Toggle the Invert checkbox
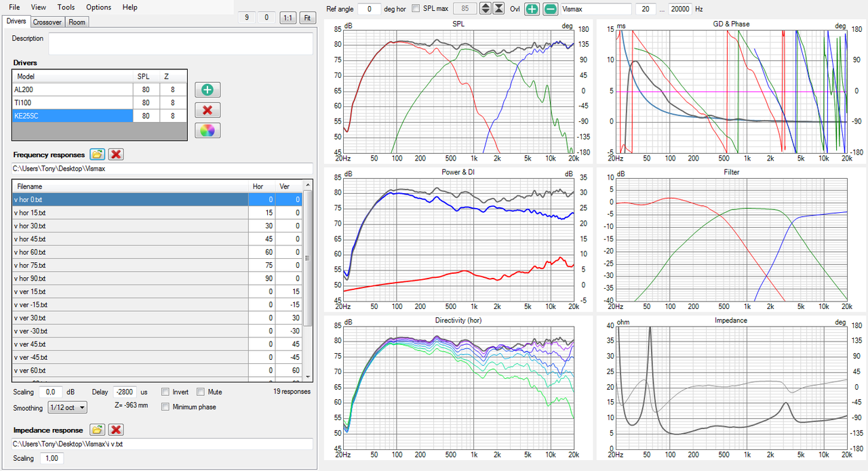Screen dimensions: 868x471 click(x=165, y=392)
